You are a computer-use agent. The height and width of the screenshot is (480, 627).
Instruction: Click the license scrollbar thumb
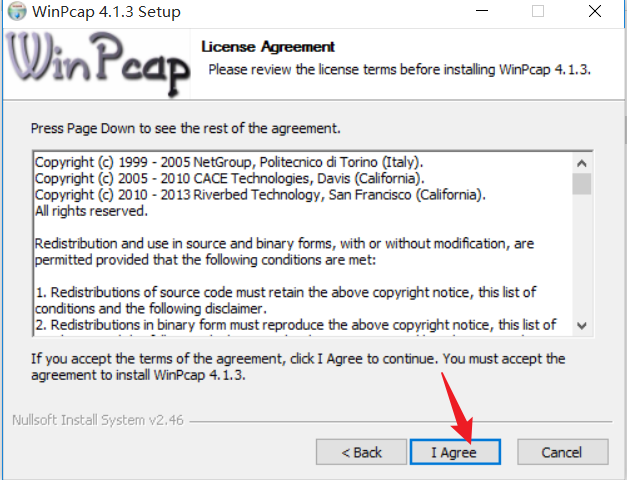582,184
